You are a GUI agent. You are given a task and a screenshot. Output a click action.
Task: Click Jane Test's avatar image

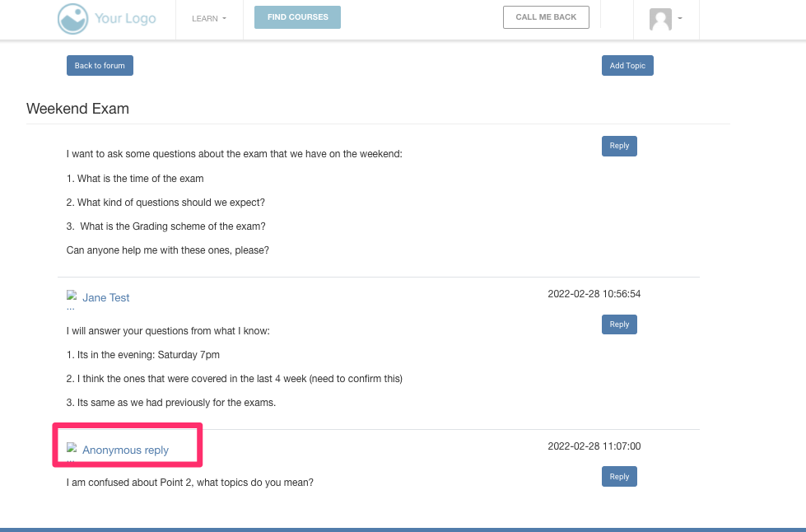72,296
